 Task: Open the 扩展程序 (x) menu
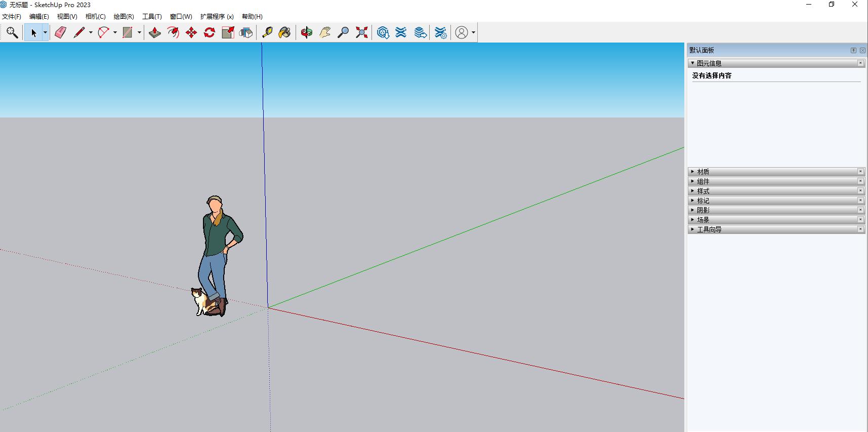pos(217,17)
